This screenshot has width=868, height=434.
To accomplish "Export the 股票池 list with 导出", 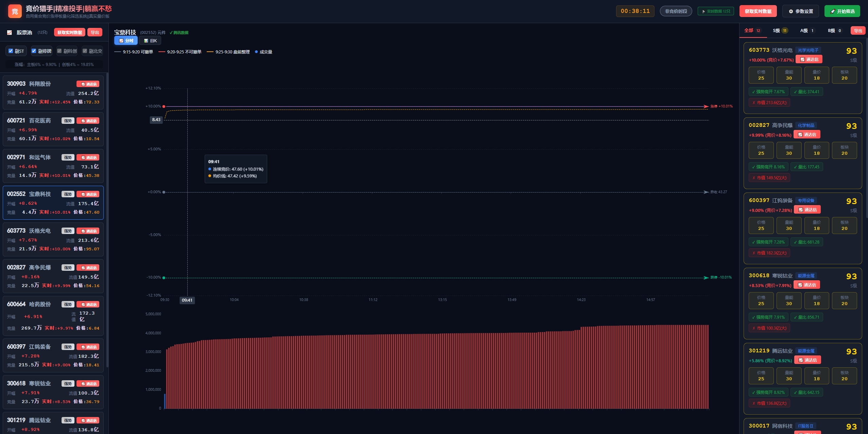I will pyautogui.click(x=95, y=32).
